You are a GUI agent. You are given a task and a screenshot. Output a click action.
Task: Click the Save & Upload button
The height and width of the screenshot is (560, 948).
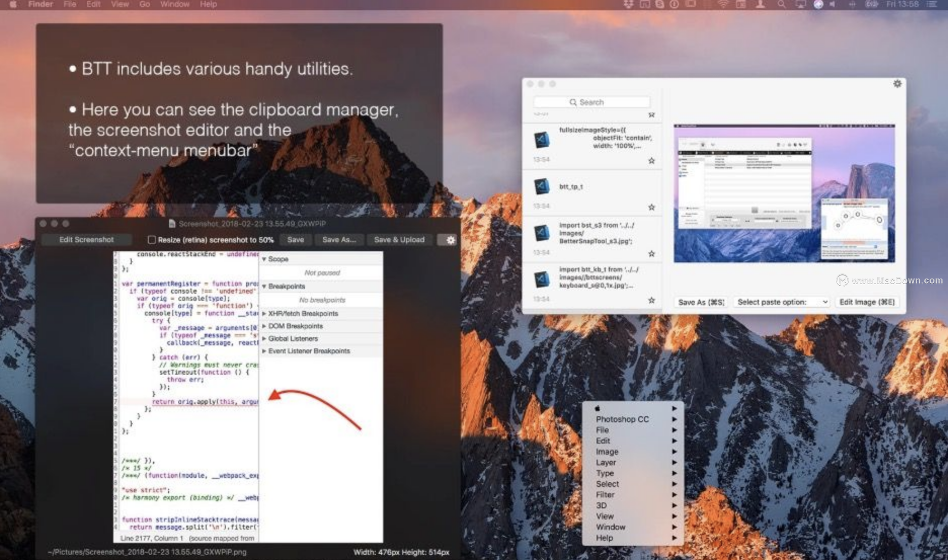click(x=399, y=239)
